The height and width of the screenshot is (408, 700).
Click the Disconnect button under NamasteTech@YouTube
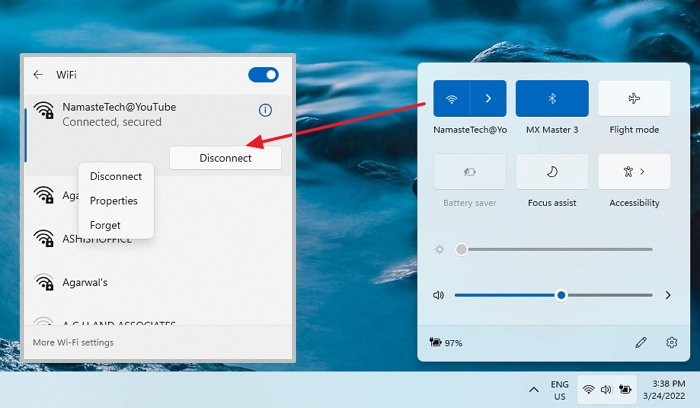click(x=225, y=158)
